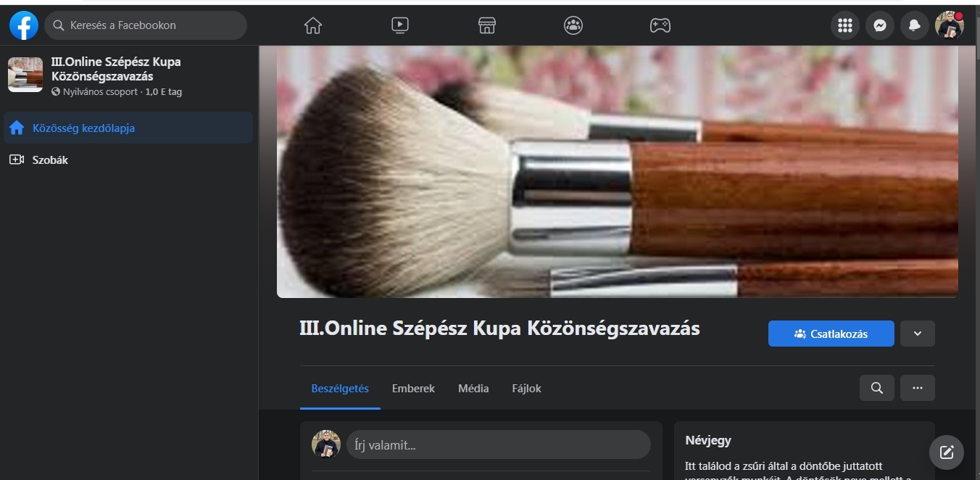This screenshot has height=480, width=980.
Task: Click the new message compose icon
Action: pyautogui.click(x=946, y=452)
